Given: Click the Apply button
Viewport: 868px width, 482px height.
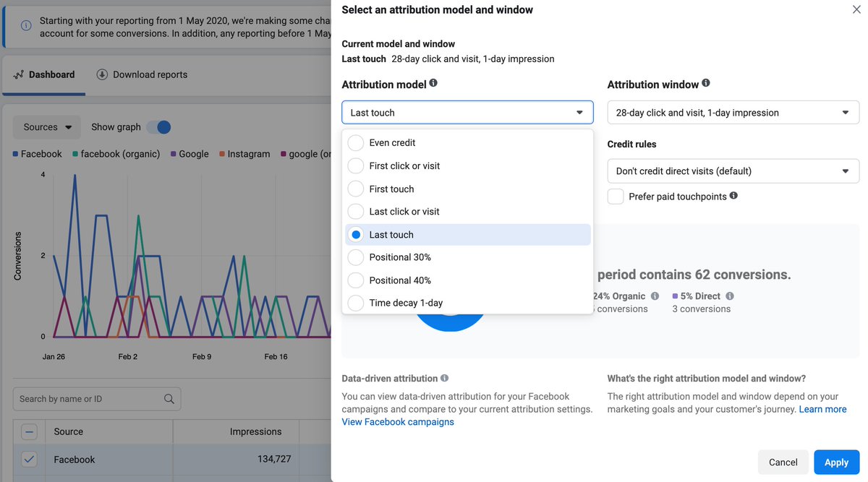Looking at the screenshot, I should tap(836, 462).
